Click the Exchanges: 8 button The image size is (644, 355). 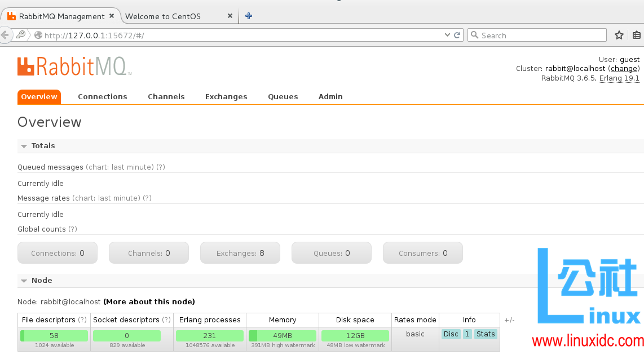click(x=240, y=252)
